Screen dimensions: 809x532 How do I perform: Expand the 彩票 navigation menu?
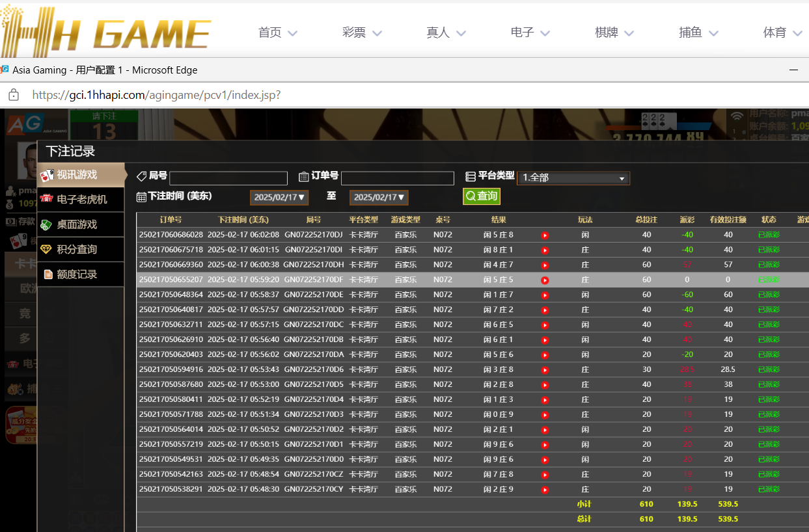[x=362, y=33]
